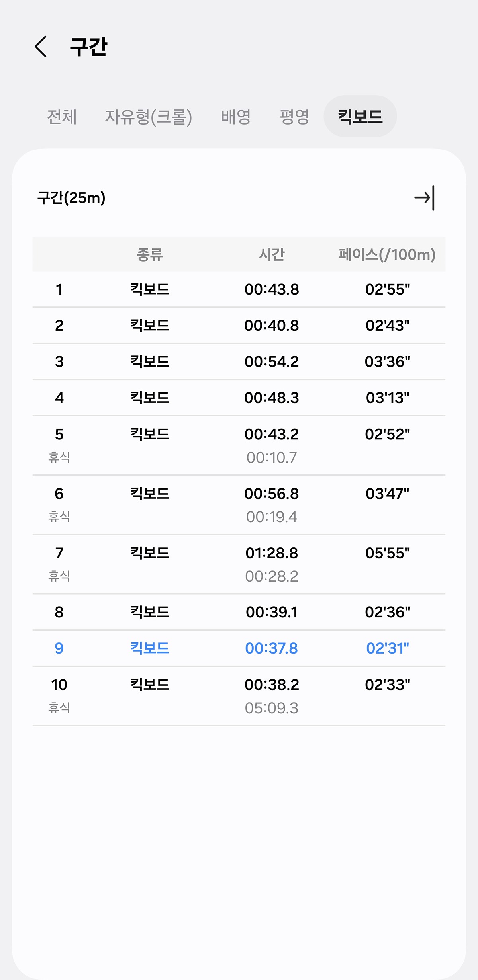Tap the 구간(25m) section title

[71, 198]
